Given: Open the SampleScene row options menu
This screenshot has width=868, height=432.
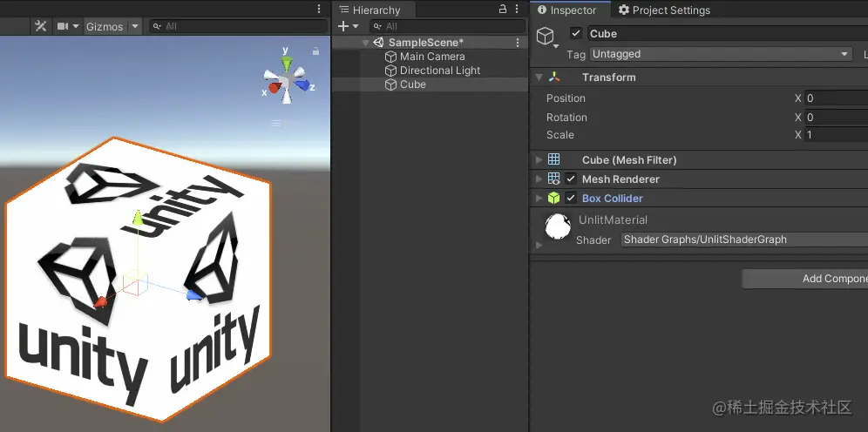Looking at the screenshot, I should pyautogui.click(x=518, y=43).
